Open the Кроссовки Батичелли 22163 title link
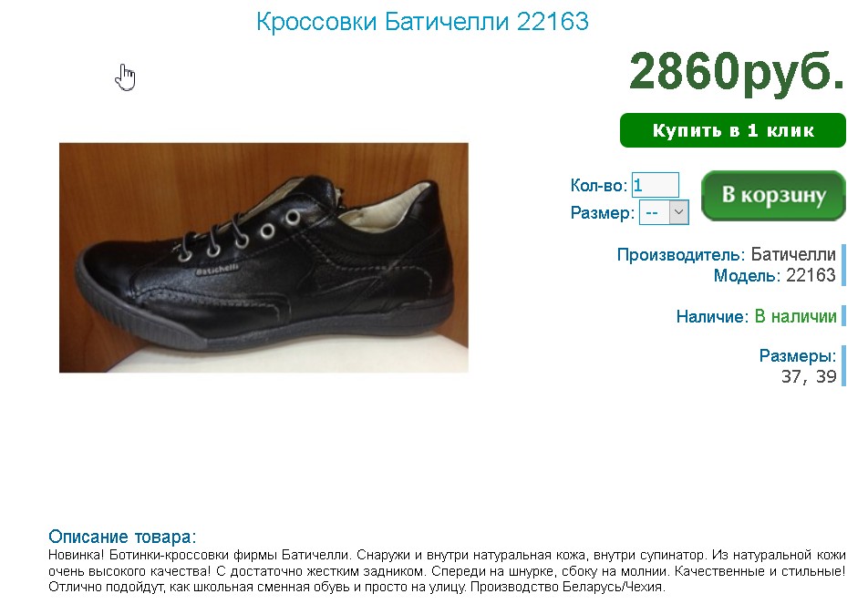This screenshot has width=868, height=604. click(422, 22)
